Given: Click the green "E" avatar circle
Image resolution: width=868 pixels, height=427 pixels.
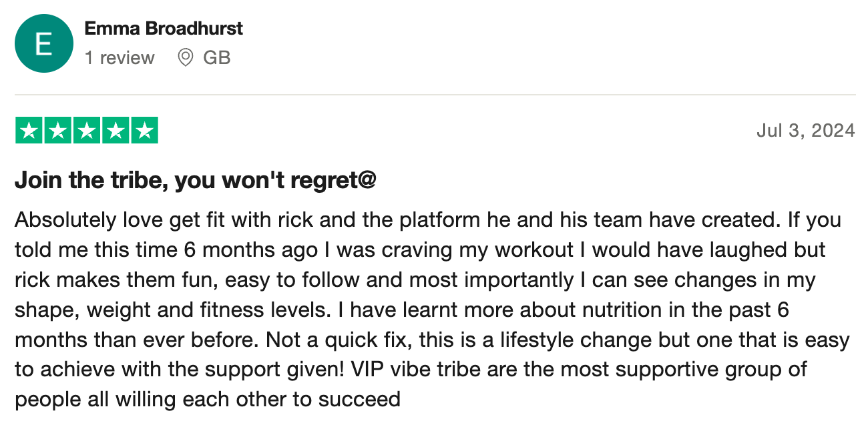Looking at the screenshot, I should pos(43,43).
